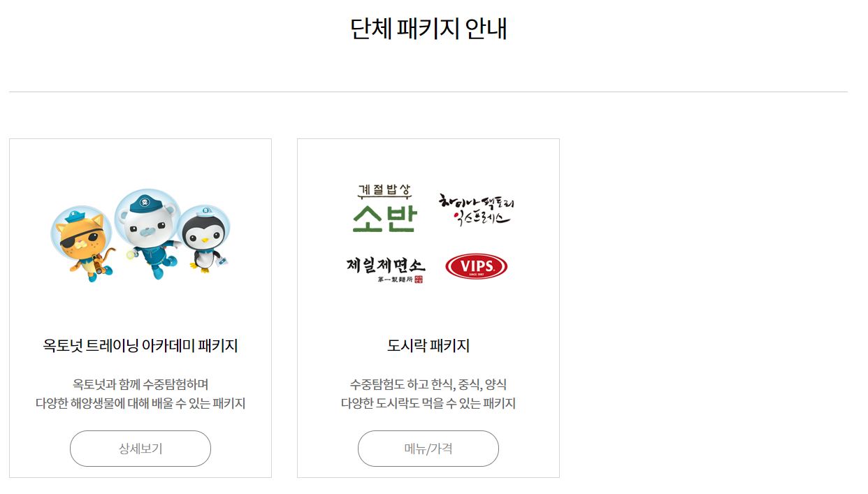
Task: Click the penguin Octonaut character
Action: (203, 239)
